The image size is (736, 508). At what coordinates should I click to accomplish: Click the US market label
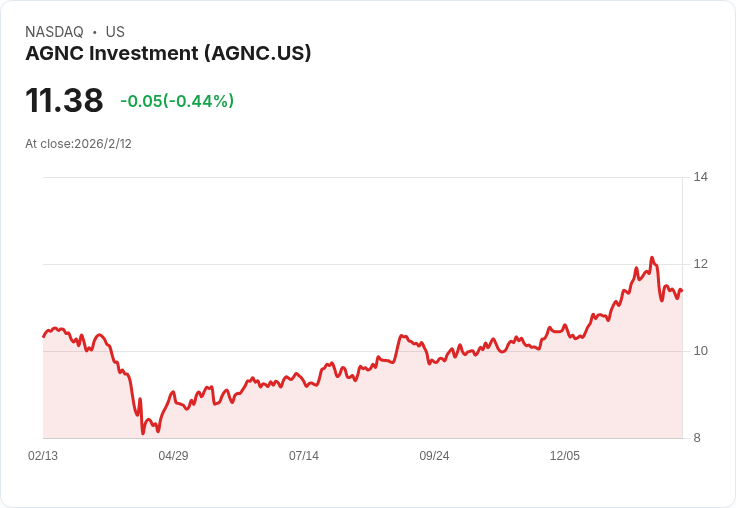115,32
